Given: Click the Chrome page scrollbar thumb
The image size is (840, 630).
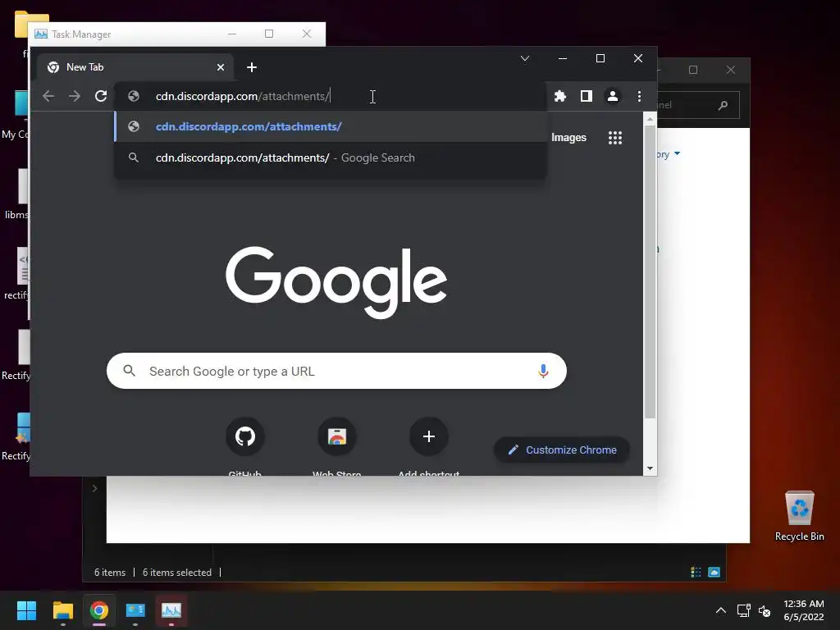Looking at the screenshot, I should [650, 272].
